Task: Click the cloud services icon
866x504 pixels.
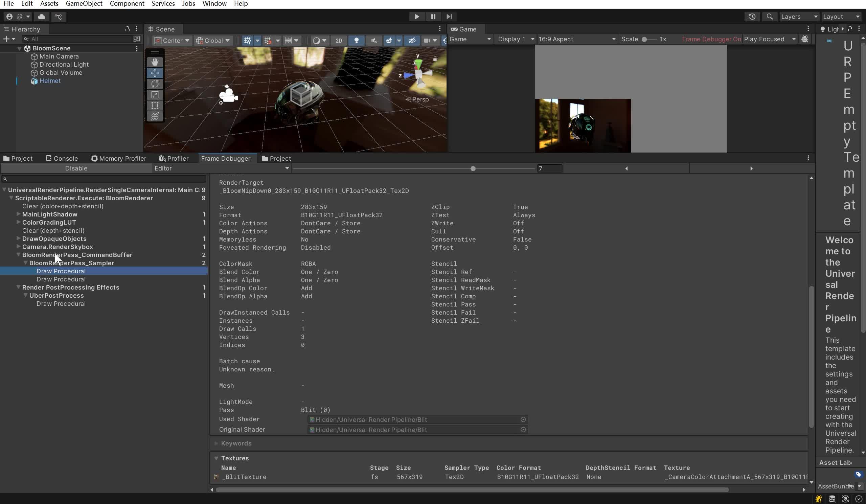Action: [x=42, y=17]
